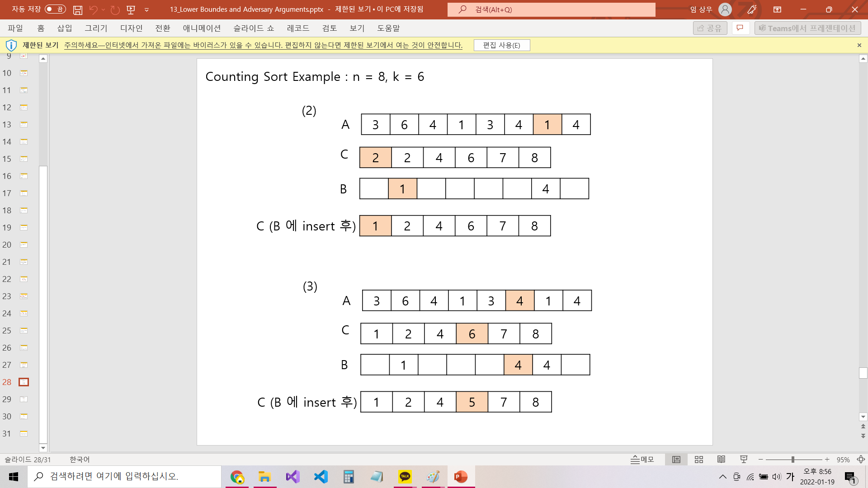
Task: Toggle Normal view button
Action: click(x=676, y=460)
